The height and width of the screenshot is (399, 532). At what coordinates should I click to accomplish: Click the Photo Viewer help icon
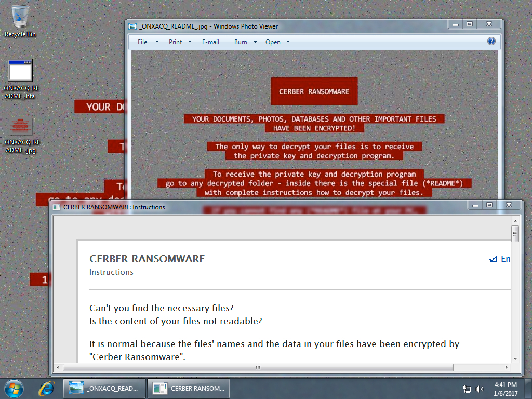[x=491, y=42]
